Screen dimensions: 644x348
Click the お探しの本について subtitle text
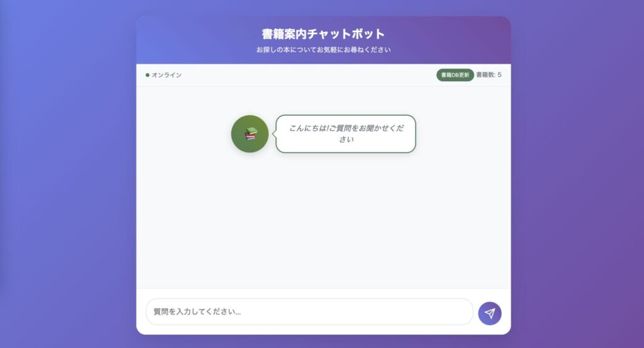pyautogui.click(x=323, y=50)
